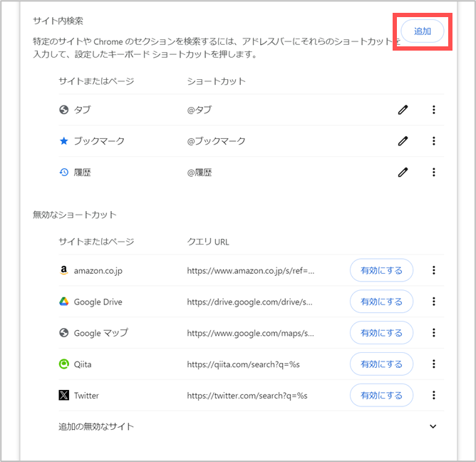Viewport: 476px width, 462px height.
Task: Open more options for Google マップ row
Action: [x=434, y=333]
